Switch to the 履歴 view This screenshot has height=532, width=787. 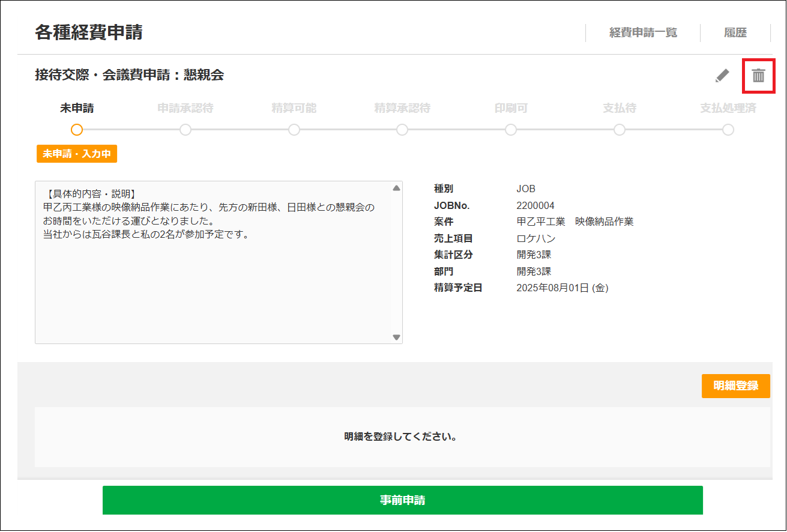click(736, 32)
